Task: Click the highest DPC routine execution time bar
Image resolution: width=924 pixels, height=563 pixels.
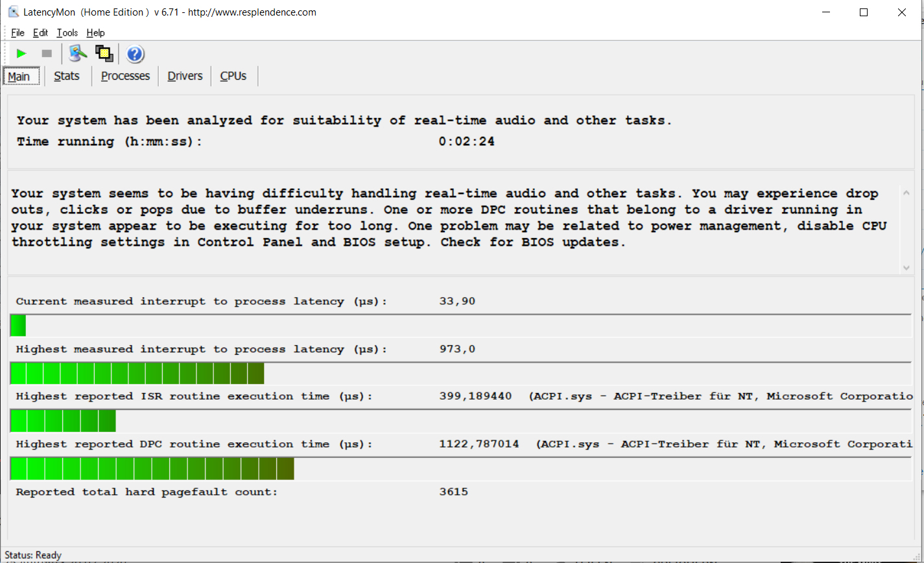Action: [460, 469]
